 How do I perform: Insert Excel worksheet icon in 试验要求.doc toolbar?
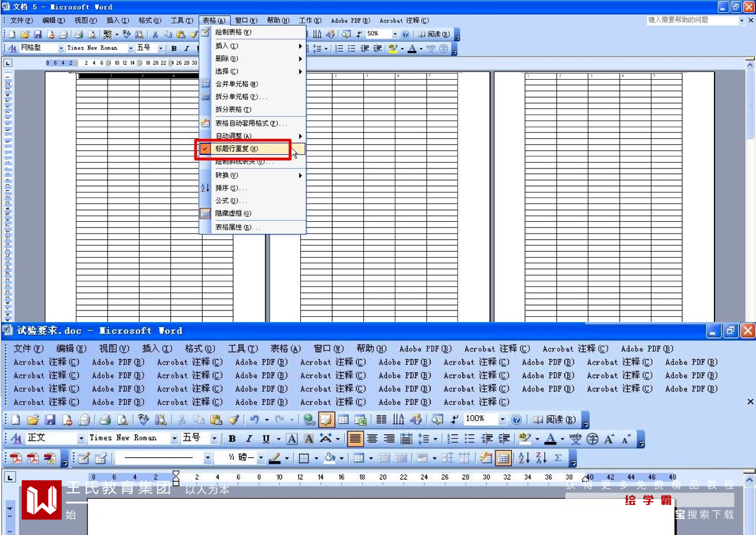tap(361, 420)
